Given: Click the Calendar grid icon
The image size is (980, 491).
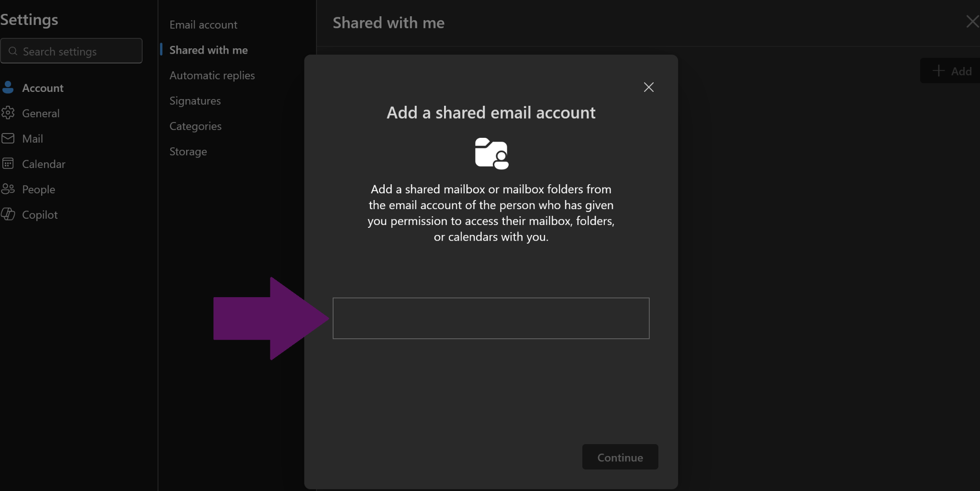Looking at the screenshot, I should [x=8, y=163].
